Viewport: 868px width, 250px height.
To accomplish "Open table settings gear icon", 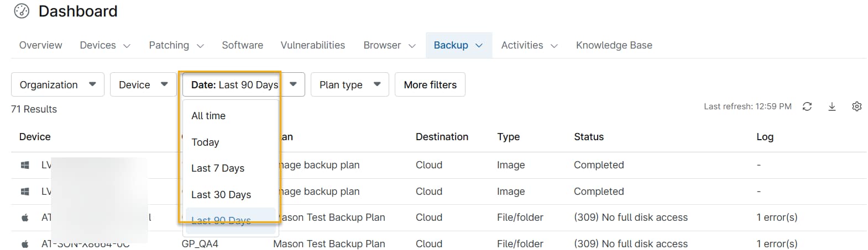I will (856, 107).
